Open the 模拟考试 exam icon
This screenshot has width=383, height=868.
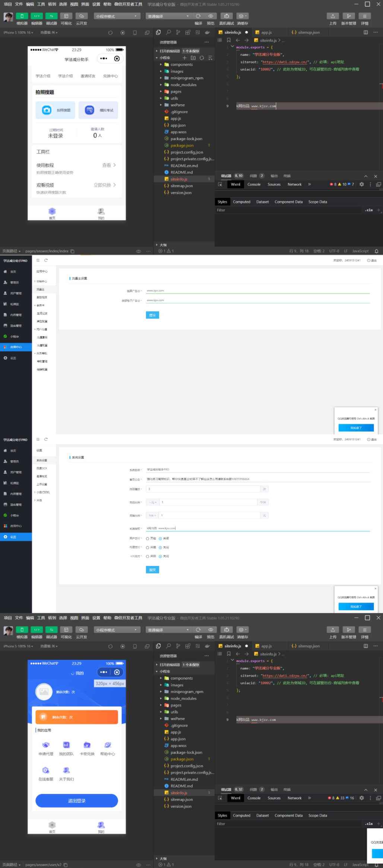tap(89, 110)
